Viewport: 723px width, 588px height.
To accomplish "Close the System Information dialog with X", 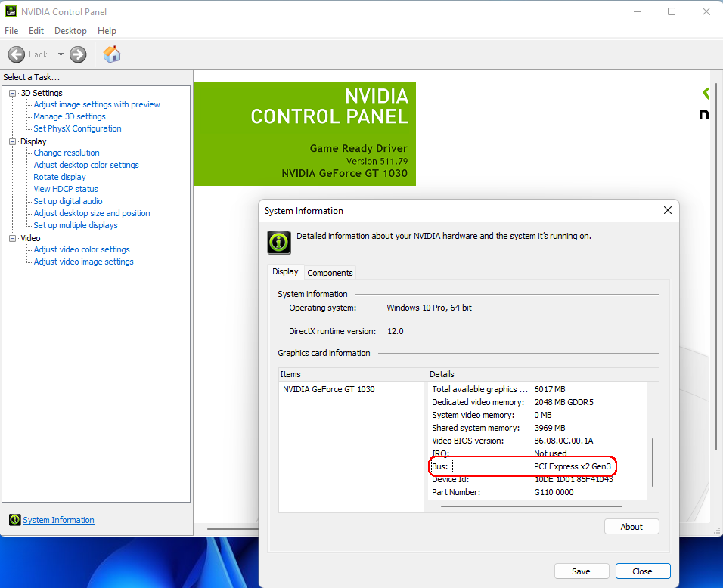I will pyautogui.click(x=668, y=210).
